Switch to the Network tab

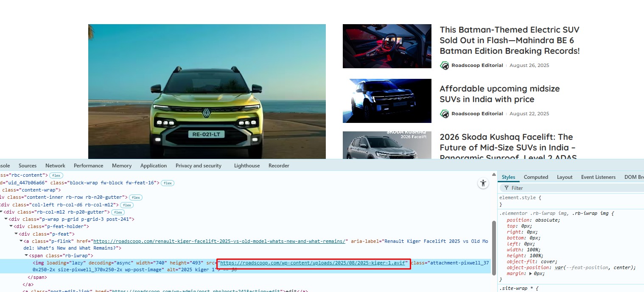point(55,166)
